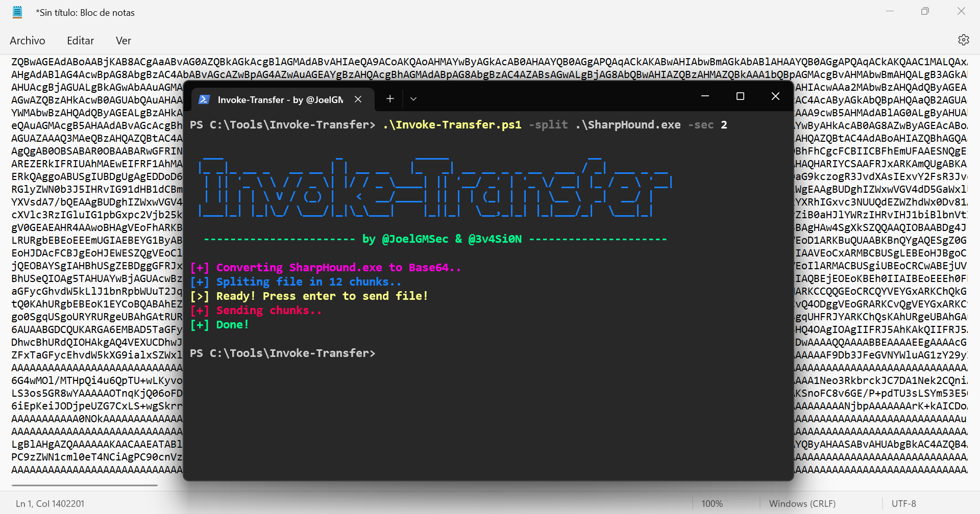Open the Archivo menu
Screen dimensions: 980x514
pyautogui.click(x=28, y=41)
